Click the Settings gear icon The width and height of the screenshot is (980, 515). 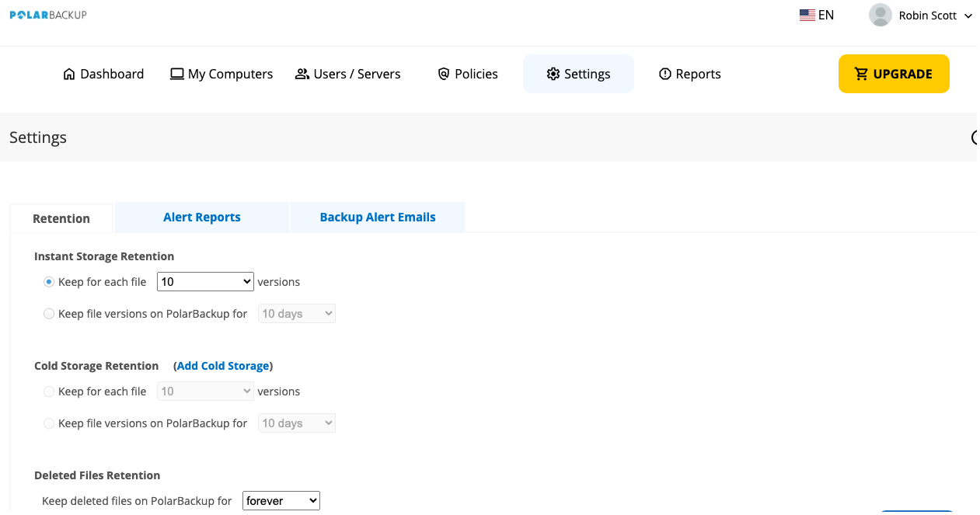553,75
